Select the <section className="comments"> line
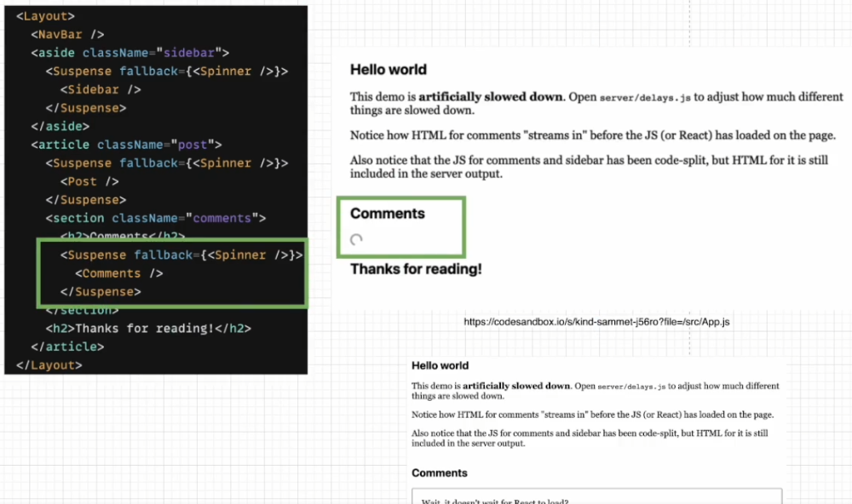Viewport: 852px width, 504px height. pyautogui.click(x=156, y=218)
